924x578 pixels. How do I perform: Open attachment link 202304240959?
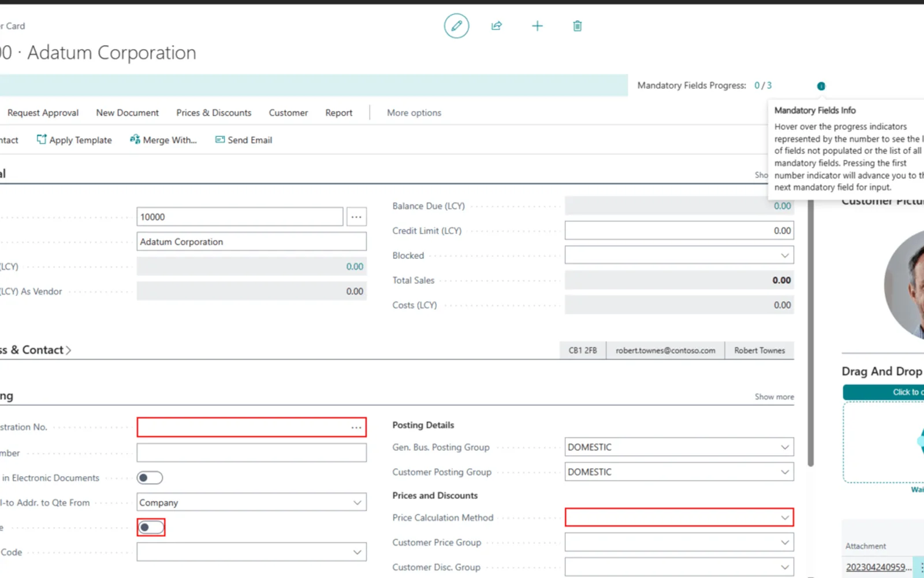[x=878, y=567]
